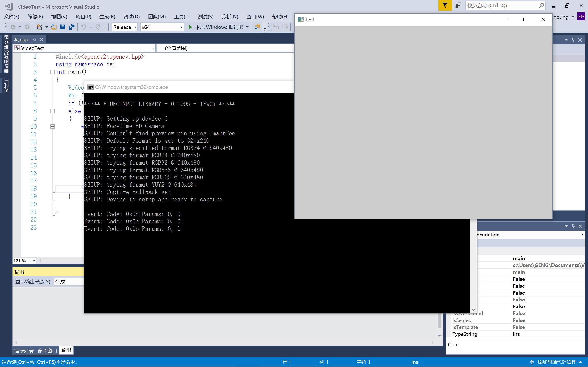Collapse the main function outline at line 3
588x367 pixels.
pyautogui.click(x=52, y=72)
